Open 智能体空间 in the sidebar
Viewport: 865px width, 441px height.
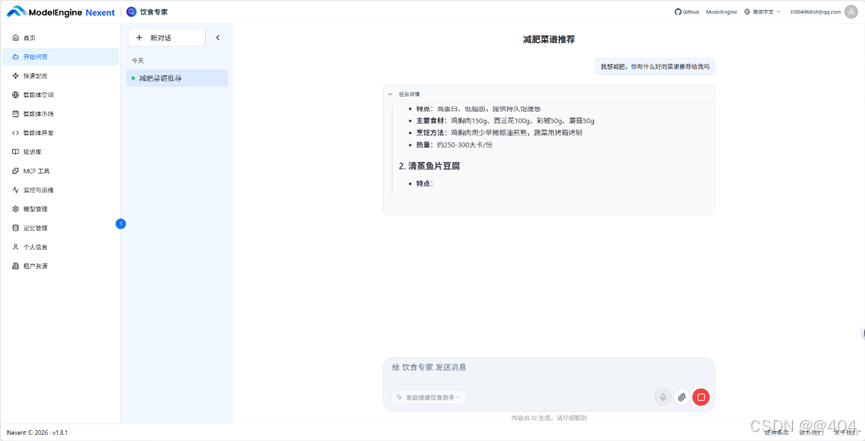[x=60, y=95]
